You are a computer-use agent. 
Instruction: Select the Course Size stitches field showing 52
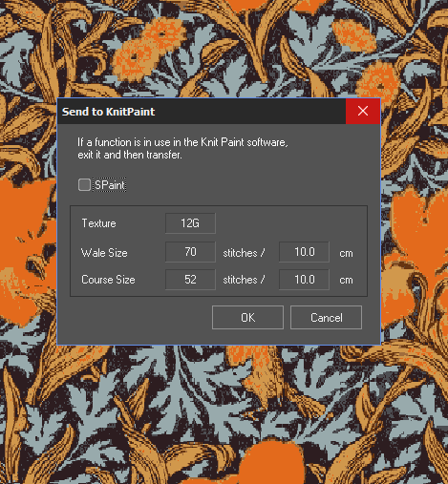(190, 280)
